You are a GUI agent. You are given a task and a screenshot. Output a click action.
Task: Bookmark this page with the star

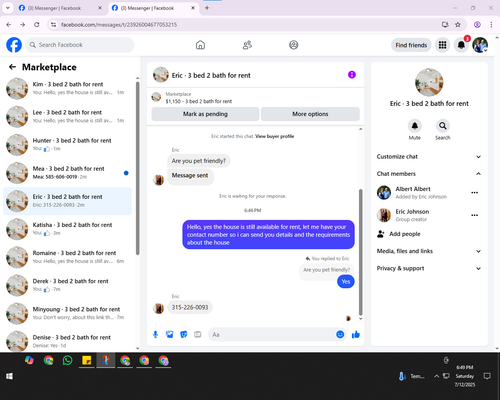pos(458,25)
